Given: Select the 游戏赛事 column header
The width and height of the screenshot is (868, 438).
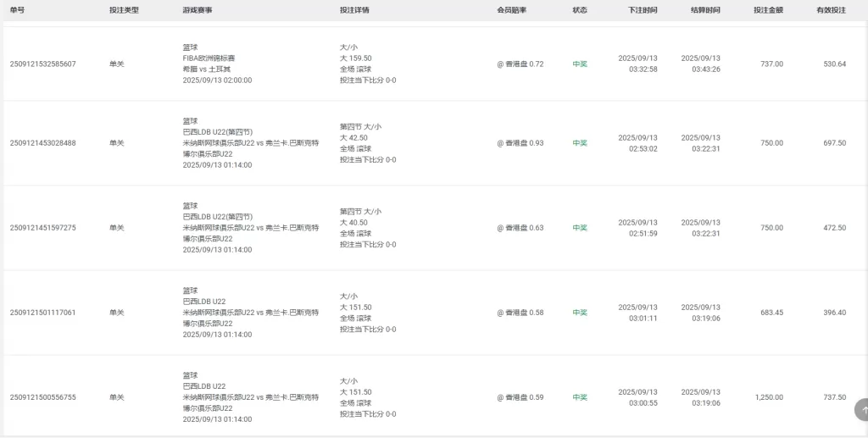Looking at the screenshot, I should point(198,10).
